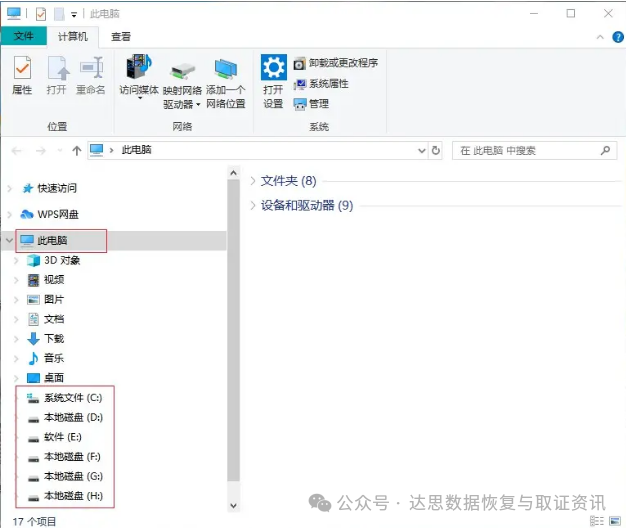Click the back arrow navigation button

click(x=17, y=150)
